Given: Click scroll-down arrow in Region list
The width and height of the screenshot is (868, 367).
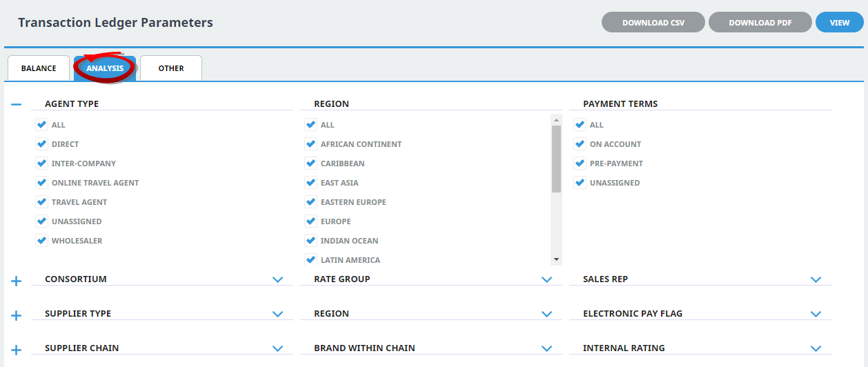Looking at the screenshot, I should (x=556, y=259).
